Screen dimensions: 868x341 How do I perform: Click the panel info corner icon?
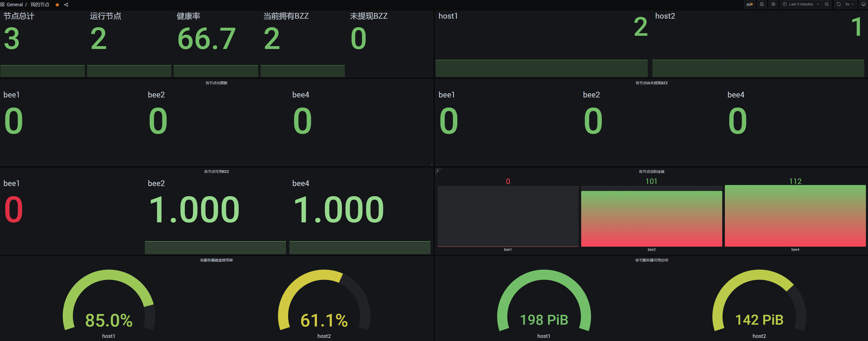point(437,171)
